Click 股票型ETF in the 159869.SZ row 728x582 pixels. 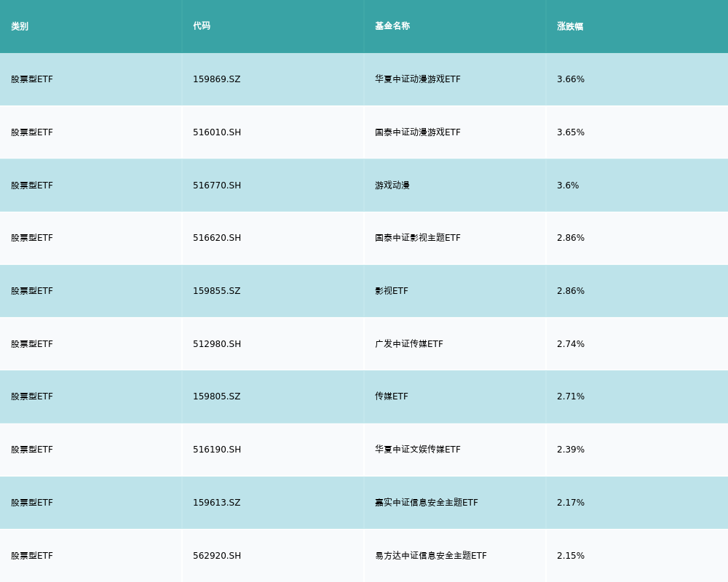(x=32, y=79)
